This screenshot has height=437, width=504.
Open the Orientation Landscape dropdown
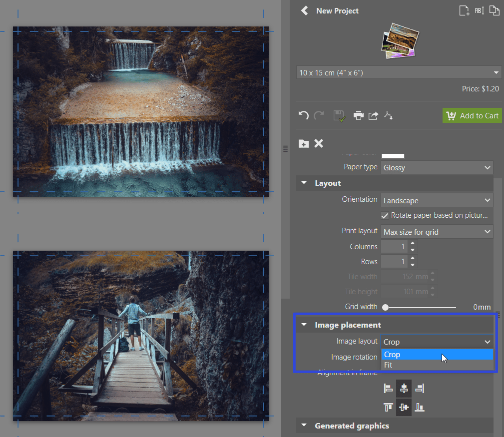coord(437,200)
